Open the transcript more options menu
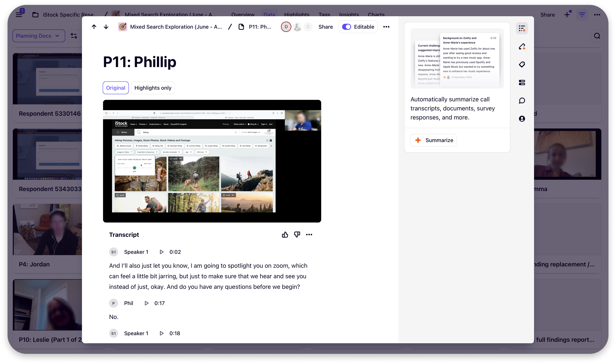 (x=309, y=235)
